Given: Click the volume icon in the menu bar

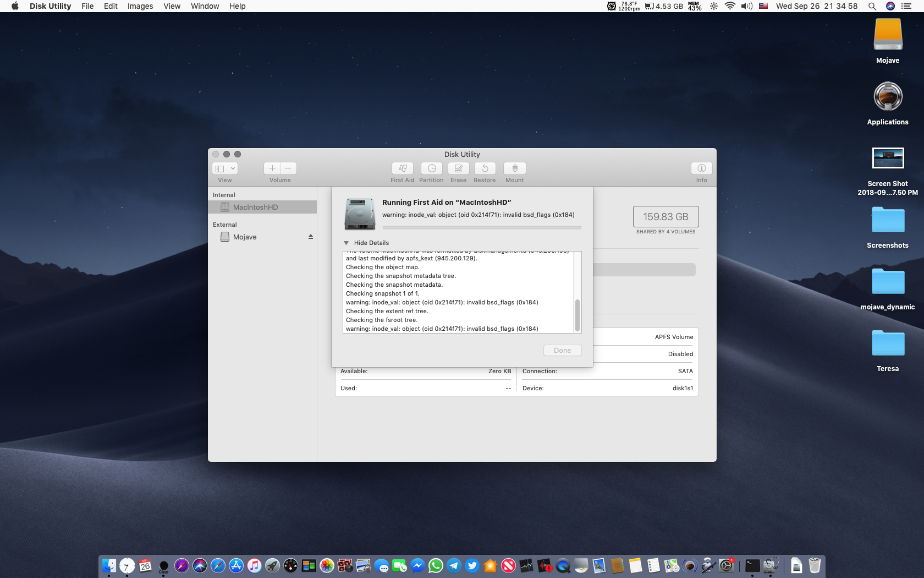Looking at the screenshot, I should [x=746, y=6].
